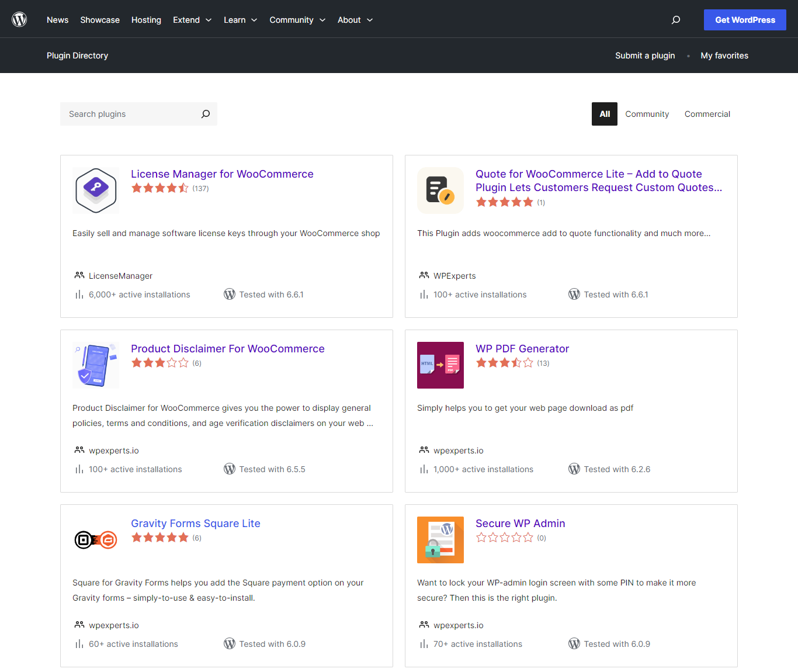The height and width of the screenshot is (672, 798).
Task: Click "70+ active installations" text
Action: pyautogui.click(x=478, y=644)
